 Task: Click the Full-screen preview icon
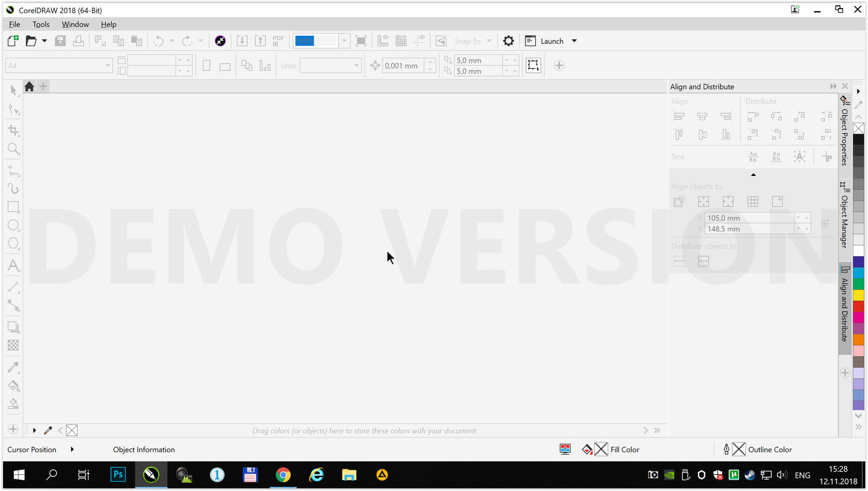(361, 40)
